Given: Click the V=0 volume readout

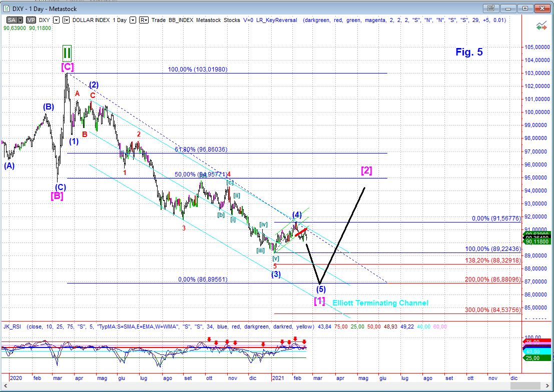Looking at the screenshot, I should tap(248, 20).
